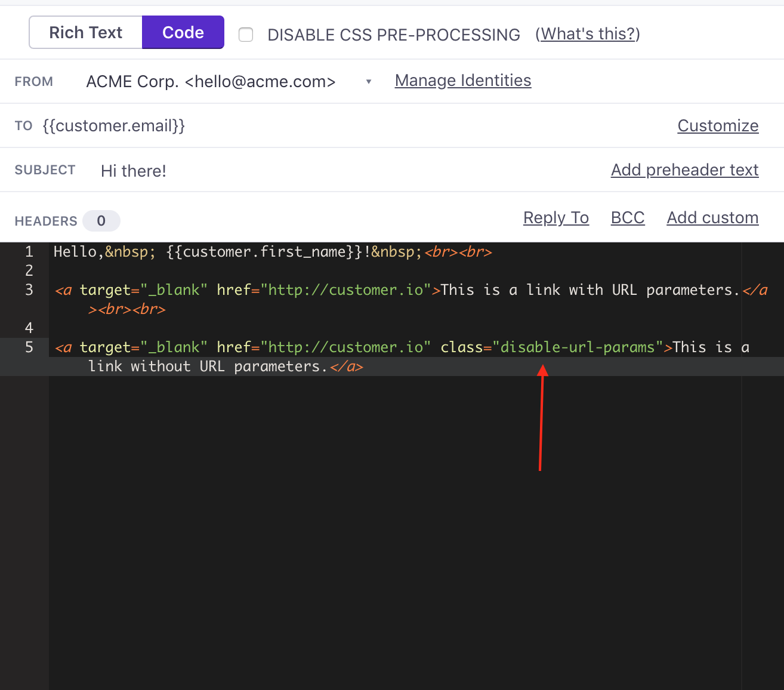Expand the sender identity dropdown arrow
784x690 pixels.
click(x=368, y=81)
